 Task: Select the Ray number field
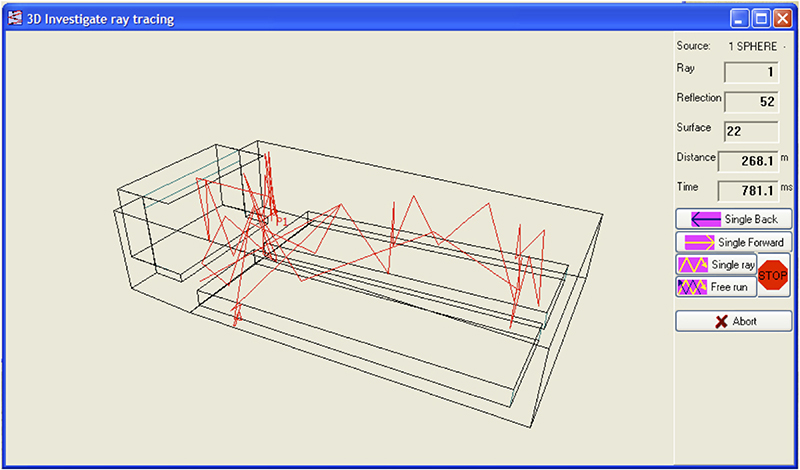pos(752,72)
